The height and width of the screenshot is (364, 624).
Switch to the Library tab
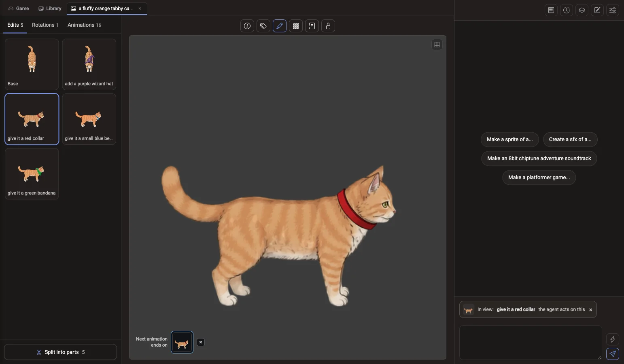point(50,8)
